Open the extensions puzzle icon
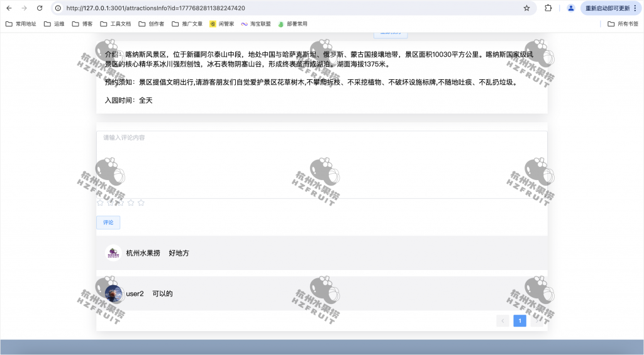Viewport: 644px width, 355px height. [548, 8]
